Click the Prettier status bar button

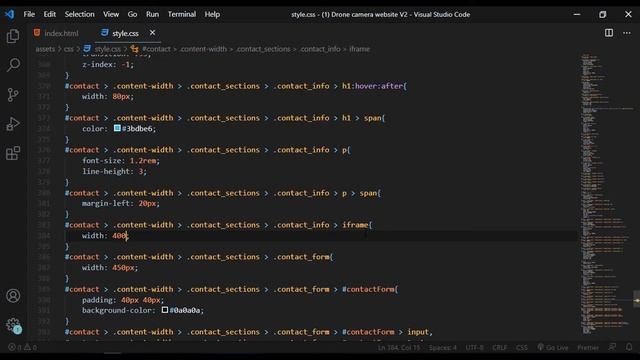588,347
